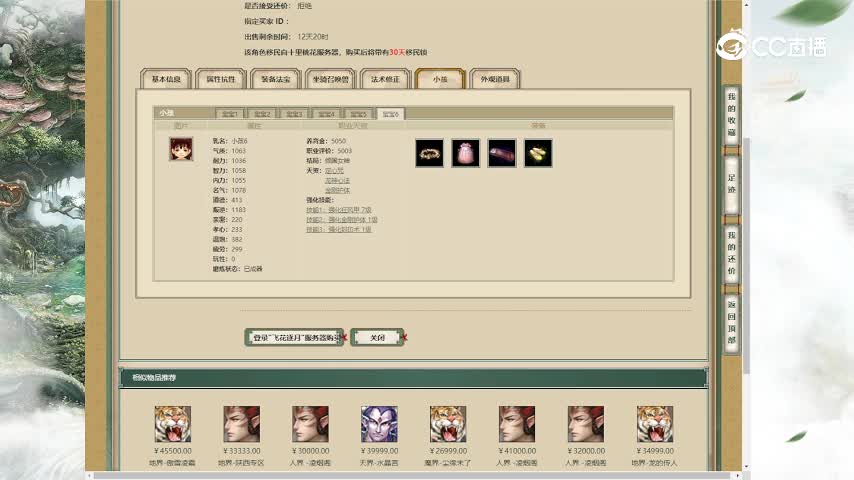The height and width of the screenshot is (480, 854).
Task: Click the vertical page scrollbar
Action: pos(747,256)
